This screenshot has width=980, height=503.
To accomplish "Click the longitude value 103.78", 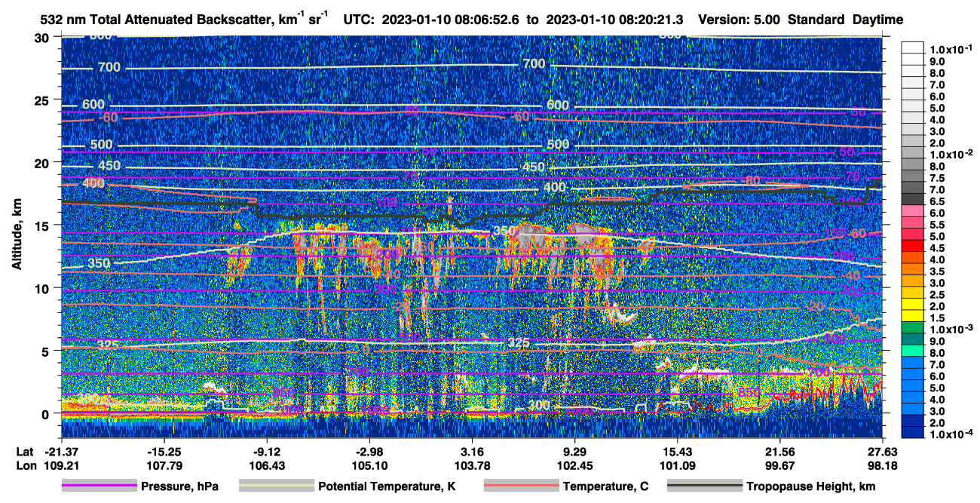I will [x=472, y=465].
